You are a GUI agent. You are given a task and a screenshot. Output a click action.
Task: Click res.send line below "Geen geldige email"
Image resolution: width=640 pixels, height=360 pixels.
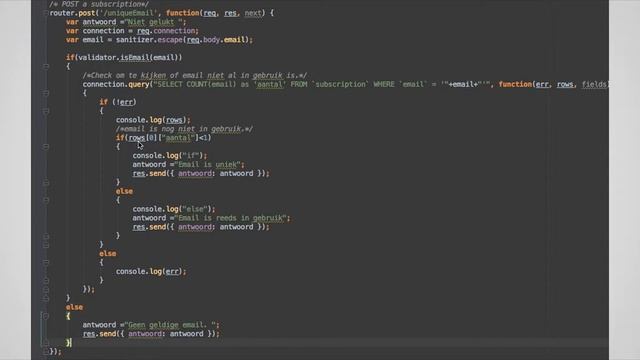point(151,334)
